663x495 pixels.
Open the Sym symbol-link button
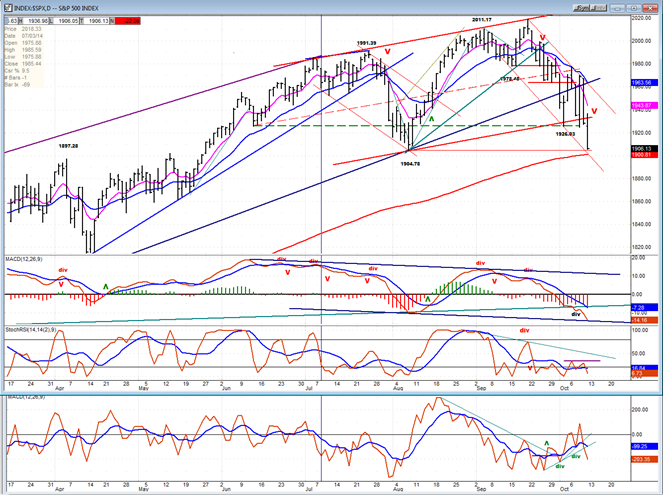click(581, 8)
